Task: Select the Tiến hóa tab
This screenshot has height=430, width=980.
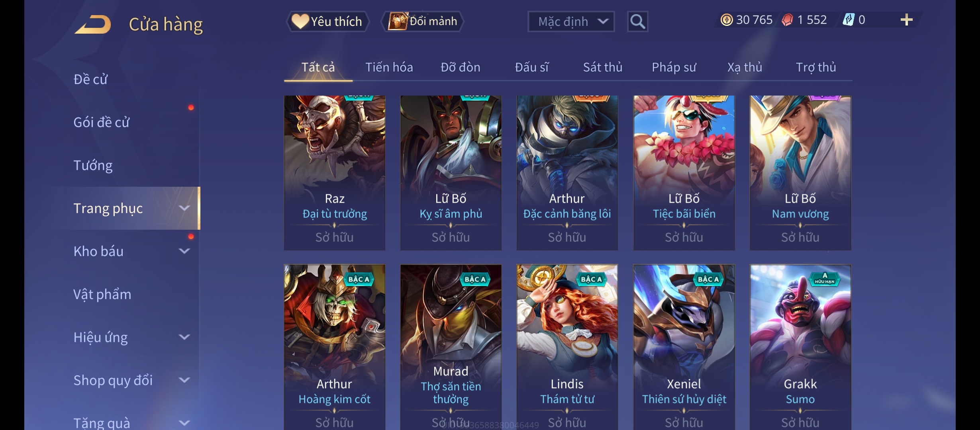Action: click(x=389, y=67)
